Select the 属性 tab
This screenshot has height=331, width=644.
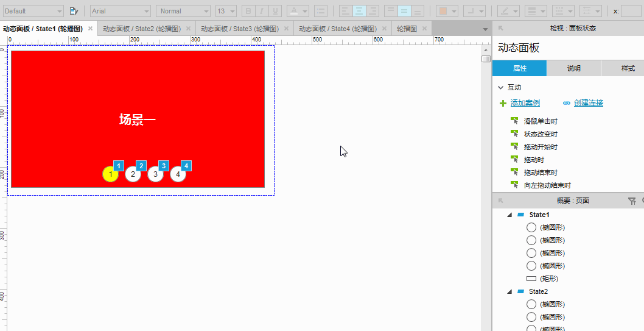520,68
